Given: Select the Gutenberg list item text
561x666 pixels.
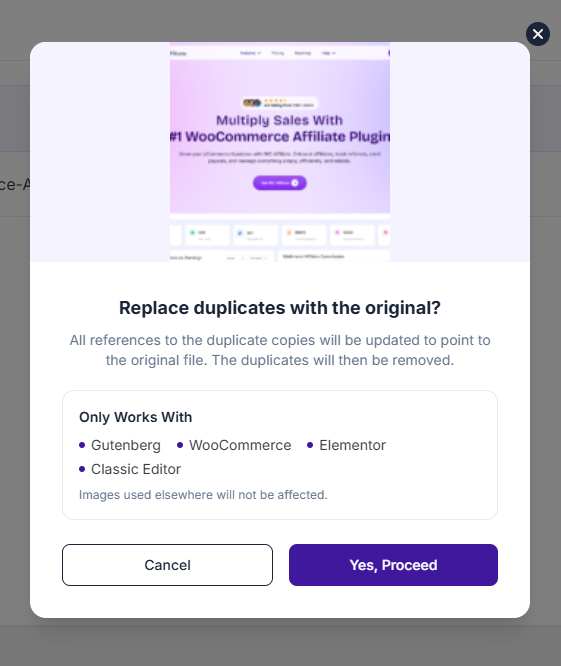Looking at the screenshot, I should click(x=126, y=445).
